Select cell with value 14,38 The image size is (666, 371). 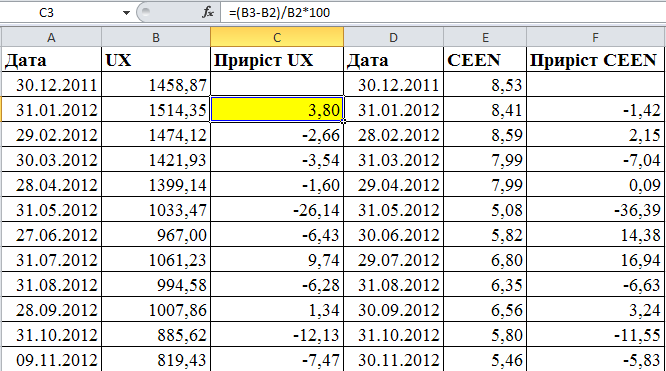[595, 235]
